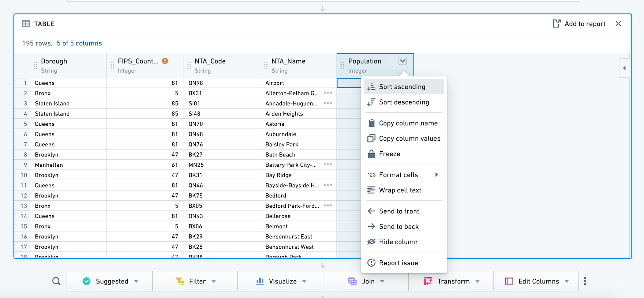Click the Population column drag handle
The width and height of the screenshot is (644, 298).
click(343, 65)
